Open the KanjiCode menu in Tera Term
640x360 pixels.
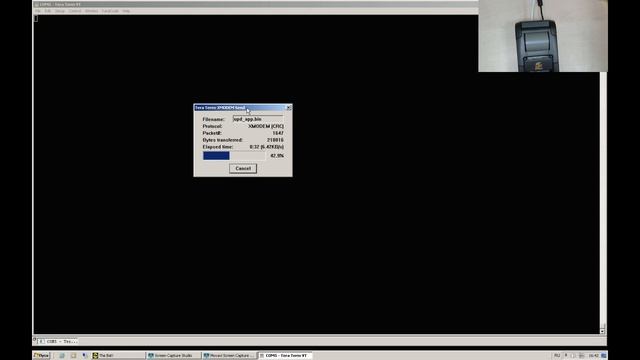coord(110,11)
